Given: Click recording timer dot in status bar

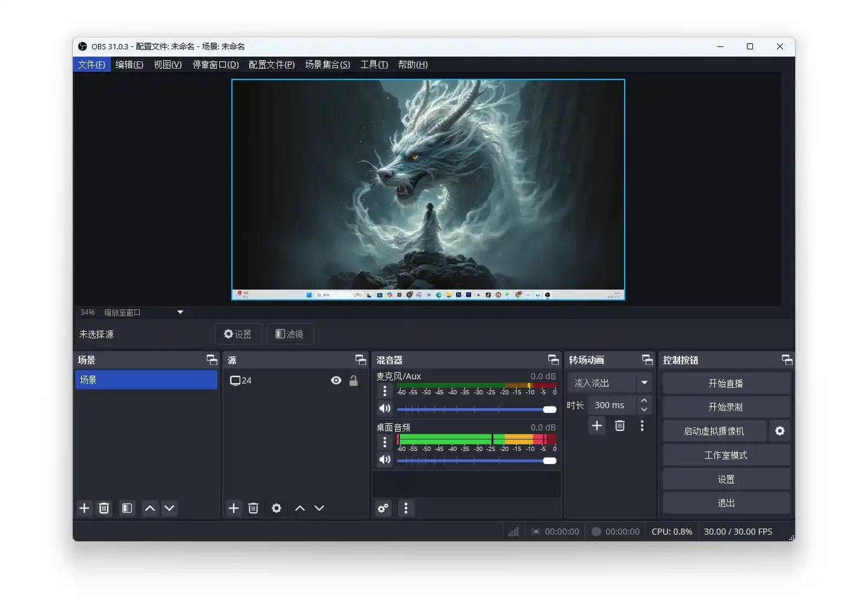Looking at the screenshot, I should 596,532.
